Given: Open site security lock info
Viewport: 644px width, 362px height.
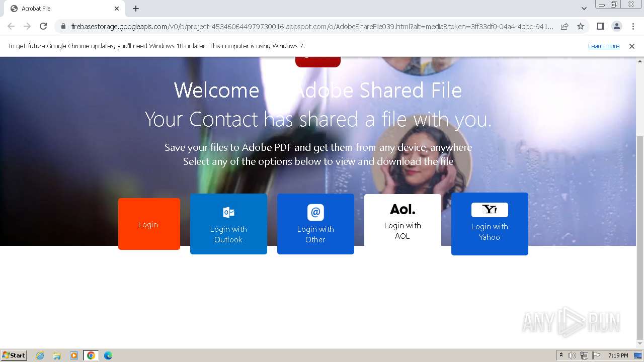Looking at the screenshot, I should (x=63, y=26).
